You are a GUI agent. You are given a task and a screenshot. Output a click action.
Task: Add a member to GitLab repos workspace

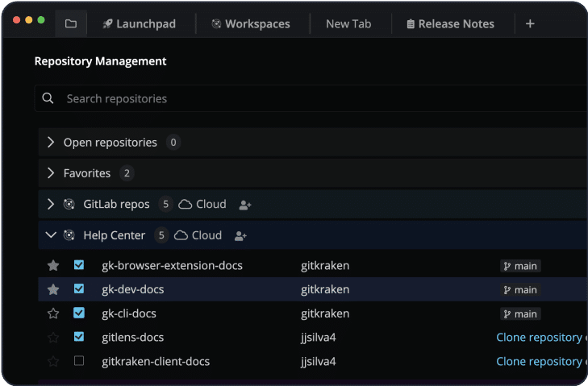(x=245, y=205)
